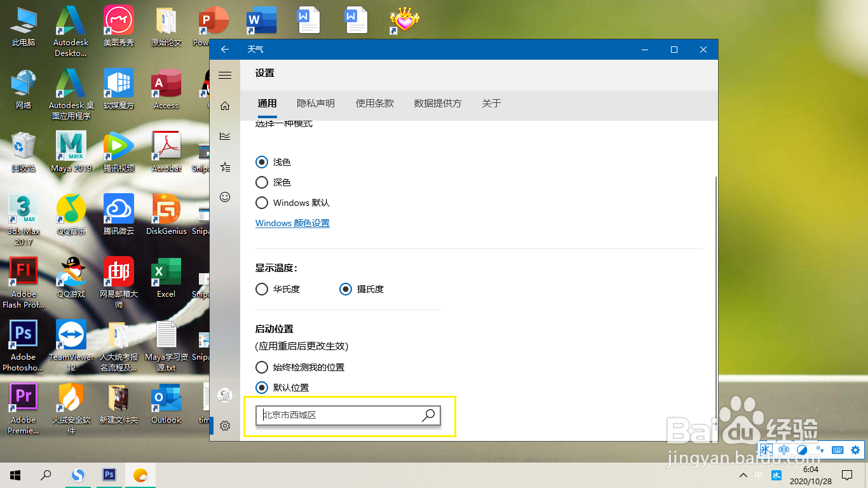
Task: Send feedback using the smiley face icon
Action: coord(224,197)
